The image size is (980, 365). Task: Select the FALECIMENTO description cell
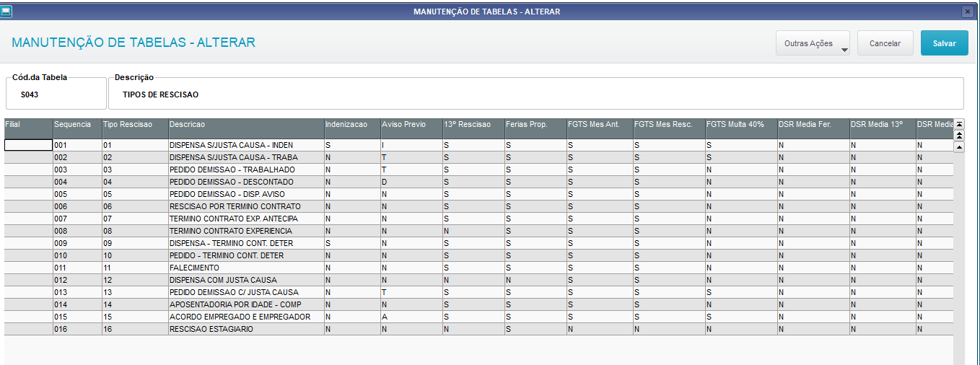click(x=246, y=268)
